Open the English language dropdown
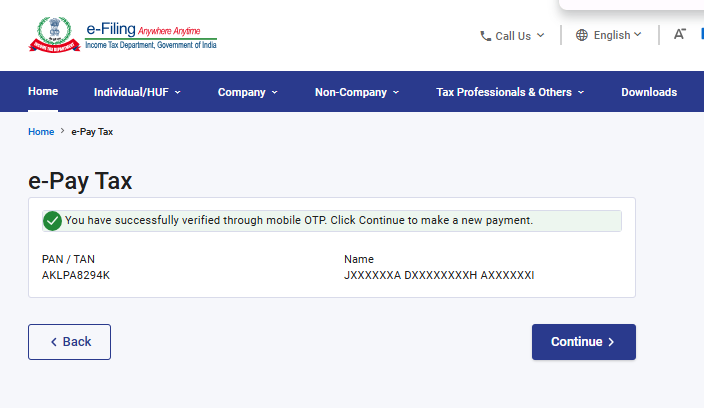Screen dimensions: 704x408 click(608, 35)
